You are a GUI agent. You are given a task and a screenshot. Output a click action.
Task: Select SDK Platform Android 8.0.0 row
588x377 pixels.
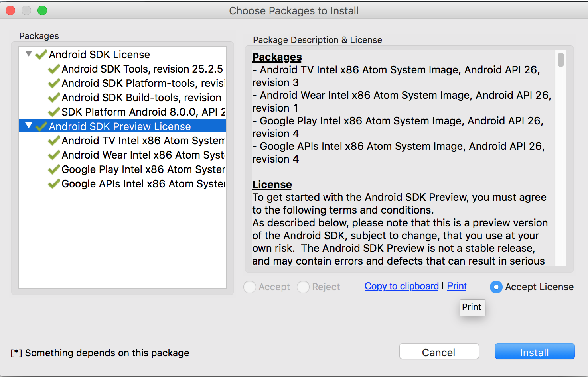[x=122, y=112]
